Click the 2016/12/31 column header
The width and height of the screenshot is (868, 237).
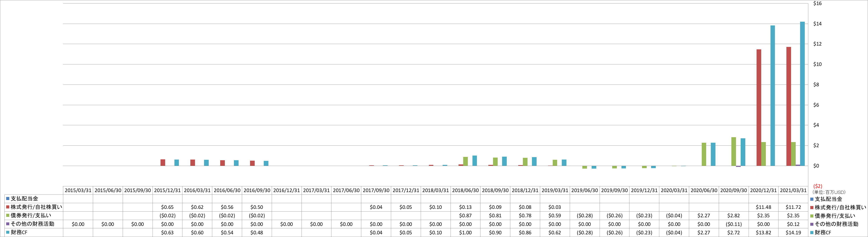coord(286,191)
